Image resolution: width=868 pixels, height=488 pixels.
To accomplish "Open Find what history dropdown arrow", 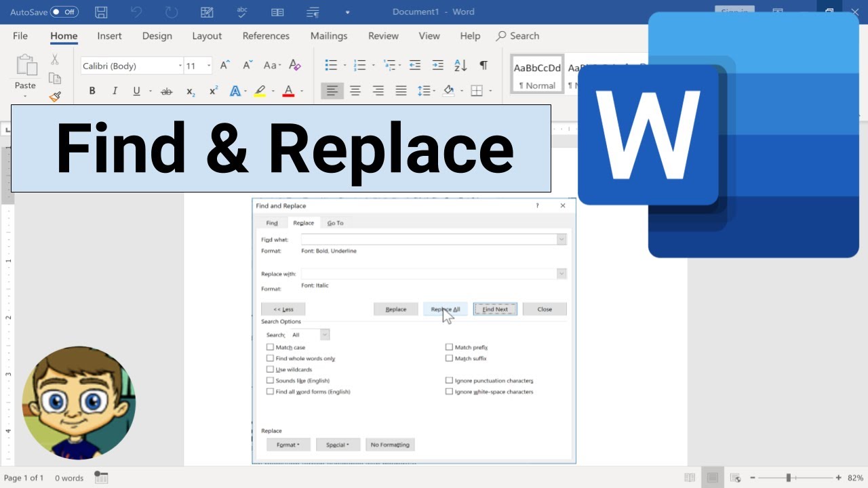I will point(561,239).
